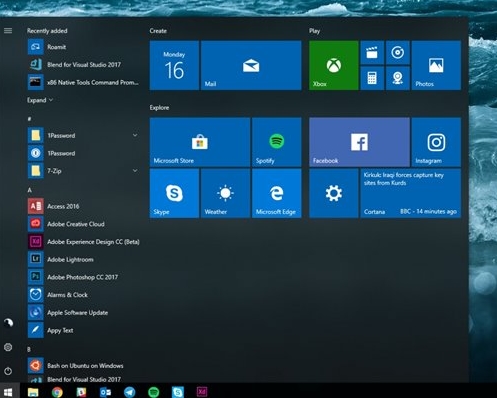Launch Adobe Photoshop CC 2017
Image resolution: width=497 pixels, height=398 pixels.
(83, 277)
